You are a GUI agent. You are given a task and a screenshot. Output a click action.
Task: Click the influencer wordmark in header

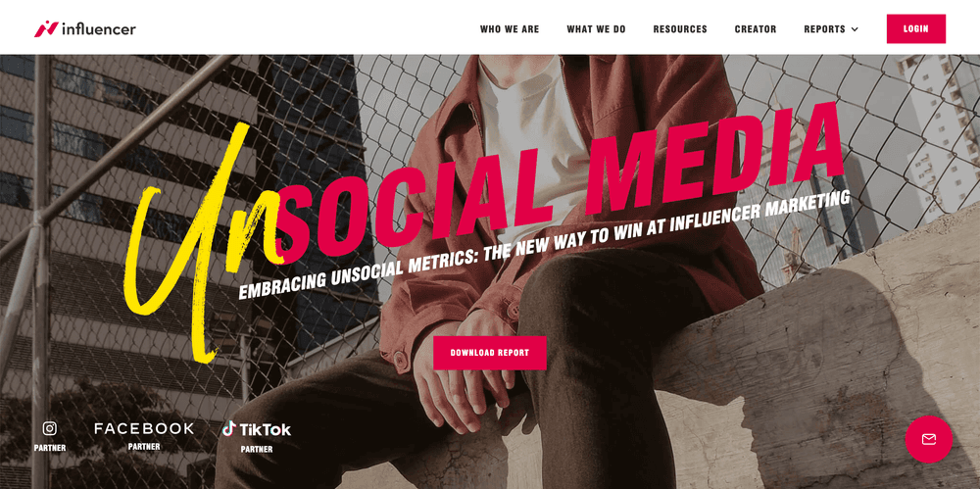click(99, 28)
